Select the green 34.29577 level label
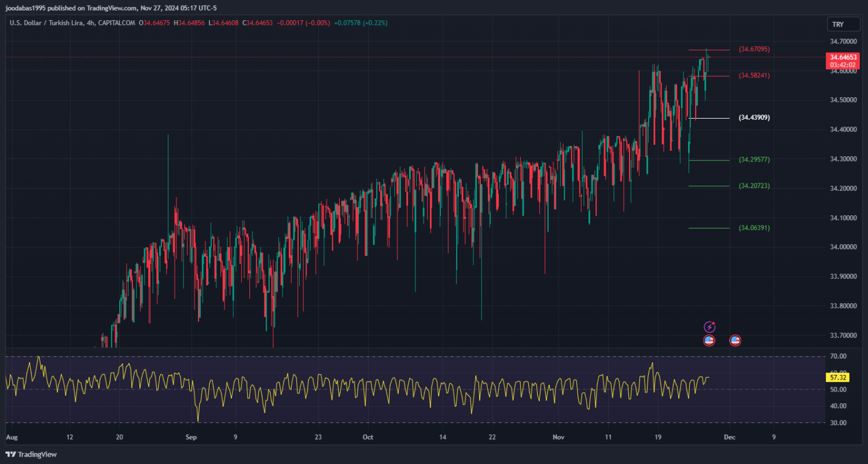This screenshot has width=868, height=464. tap(754, 160)
